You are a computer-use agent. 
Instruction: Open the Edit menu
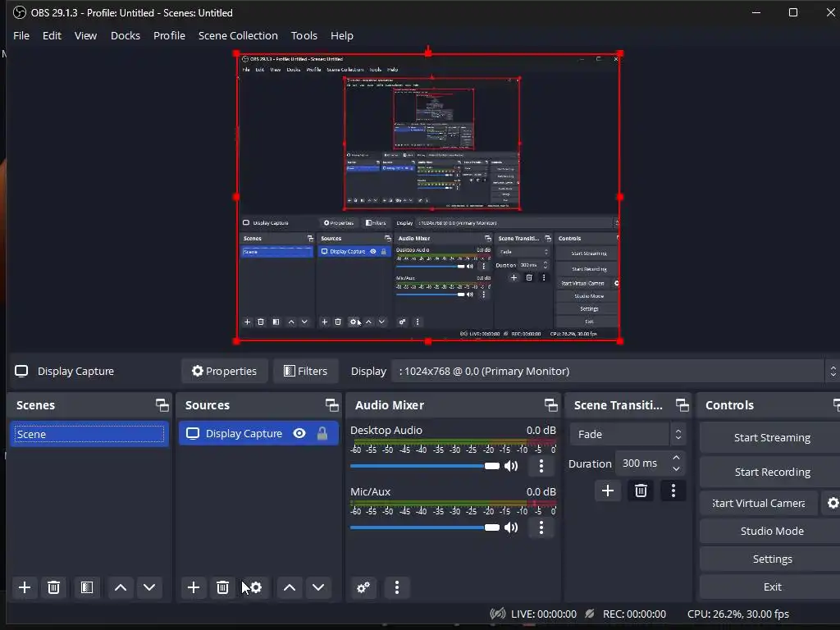pos(52,36)
